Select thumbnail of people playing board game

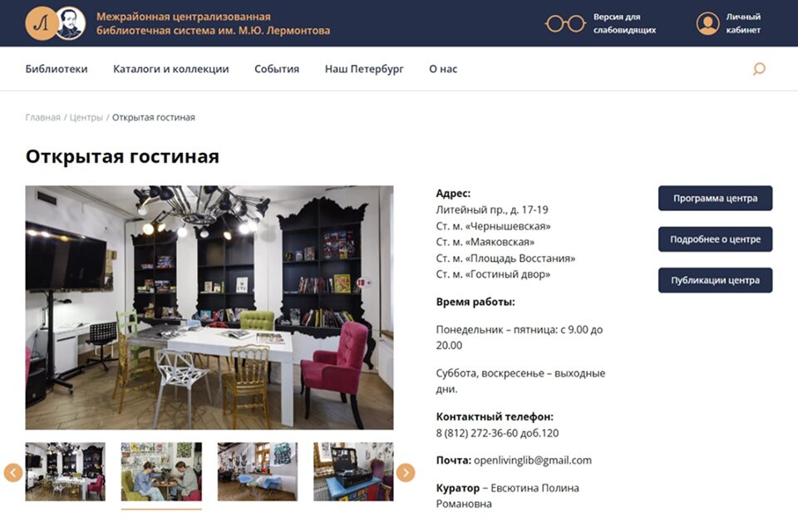161,471
